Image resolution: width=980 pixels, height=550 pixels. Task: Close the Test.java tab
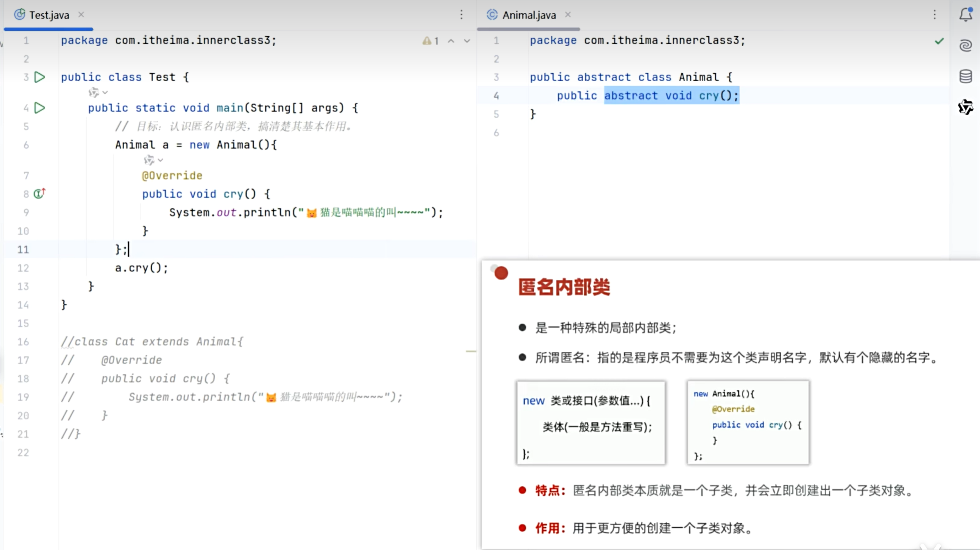[81, 15]
